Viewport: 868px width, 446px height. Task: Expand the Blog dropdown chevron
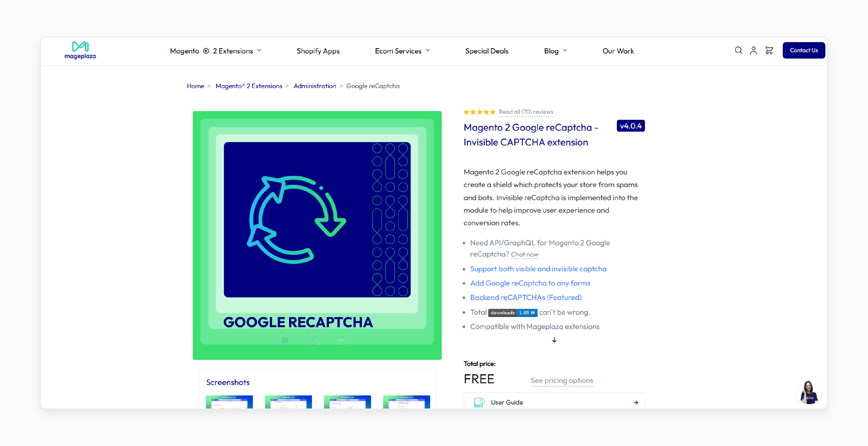point(565,51)
